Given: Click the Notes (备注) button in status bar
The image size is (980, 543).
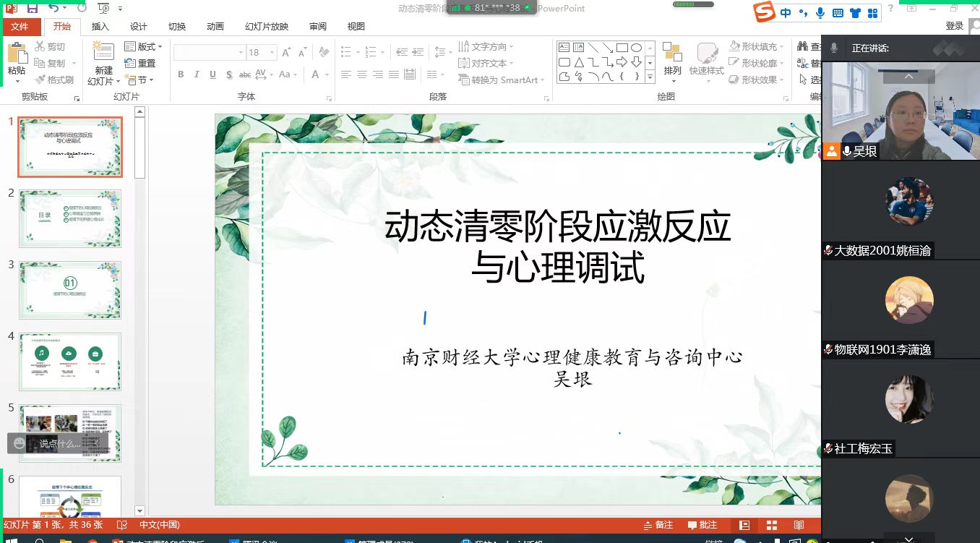Looking at the screenshot, I should pos(658,525).
